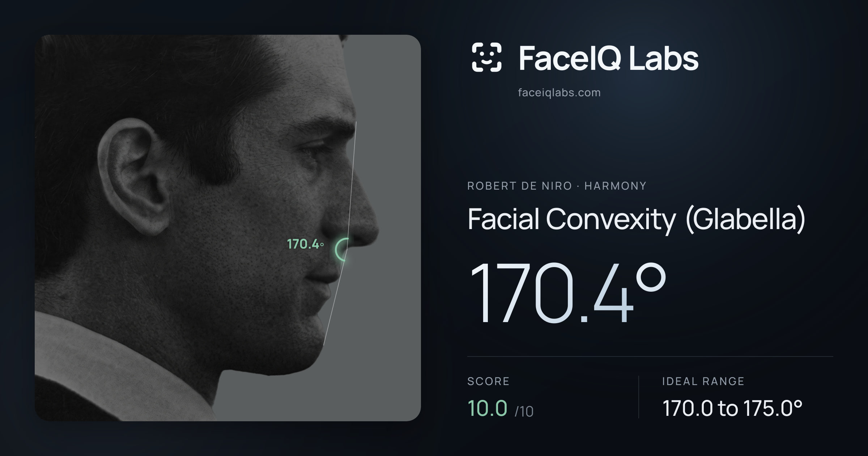Select the 10.0 score value
Screen dimensions: 868x456
pyautogui.click(x=488, y=408)
